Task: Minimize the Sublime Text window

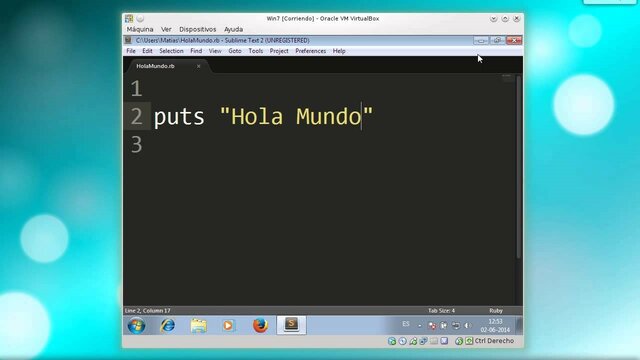Action: click(x=481, y=40)
